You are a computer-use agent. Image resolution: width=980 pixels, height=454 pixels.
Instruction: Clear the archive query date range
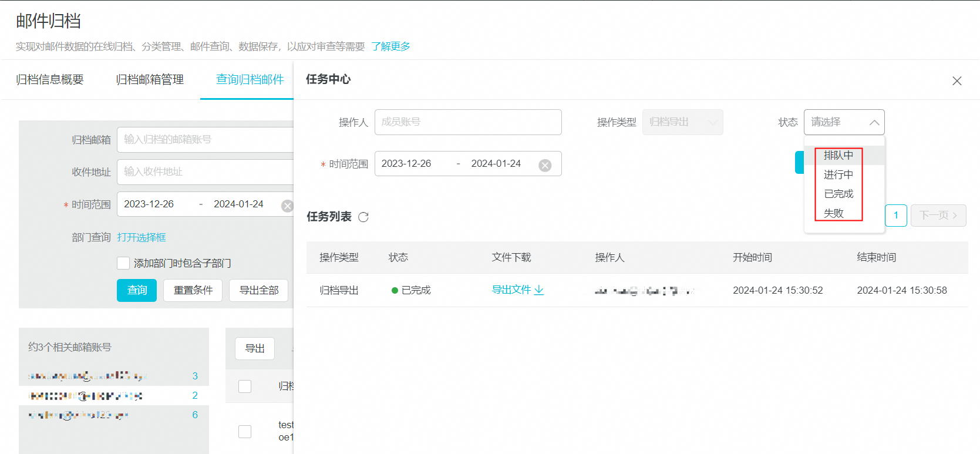(287, 206)
